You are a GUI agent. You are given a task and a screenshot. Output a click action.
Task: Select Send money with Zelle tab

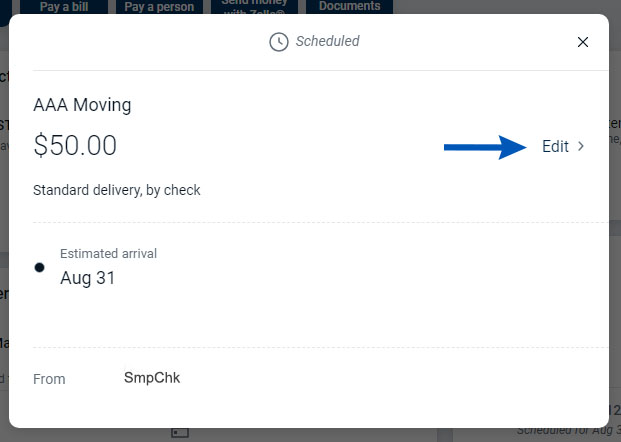point(255,6)
